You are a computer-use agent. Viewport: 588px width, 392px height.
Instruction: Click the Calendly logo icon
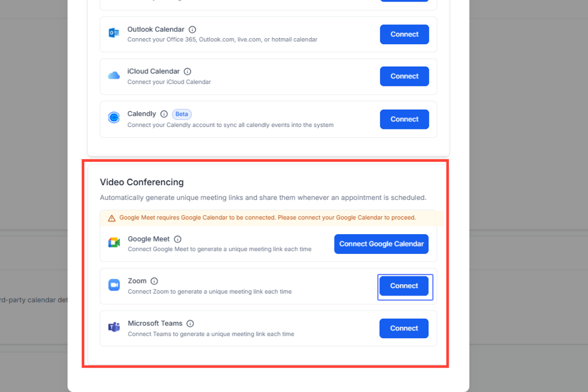coord(114,118)
